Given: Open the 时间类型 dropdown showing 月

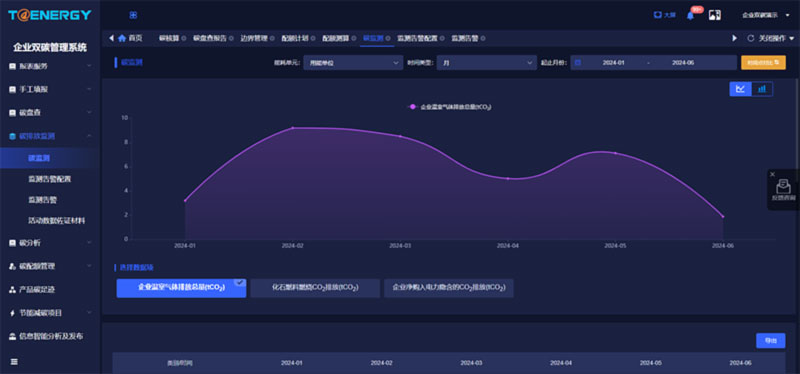Looking at the screenshot, I should [x=486, y=63].
